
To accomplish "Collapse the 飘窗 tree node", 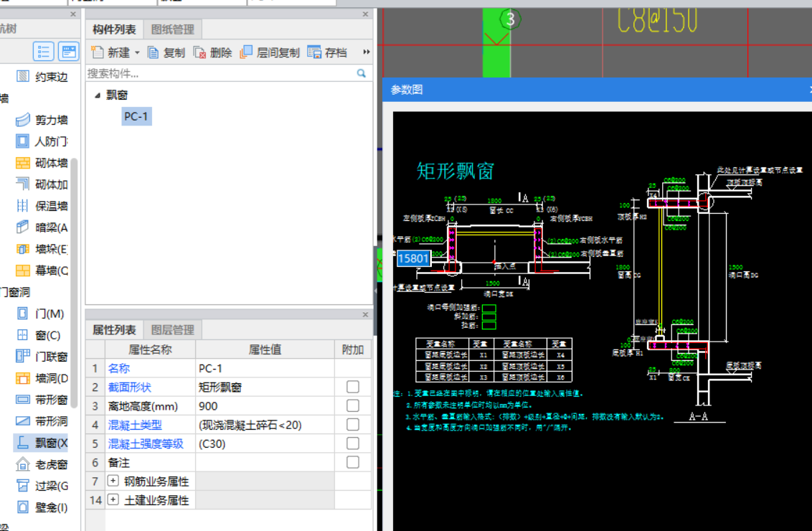I will pyautogui.click(x=98, y=95).
